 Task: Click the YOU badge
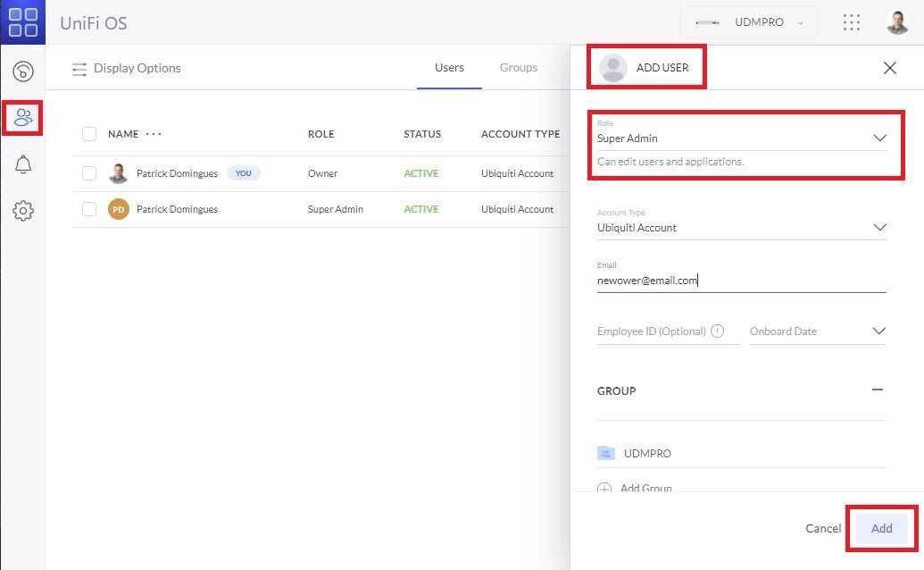[244, 173]
